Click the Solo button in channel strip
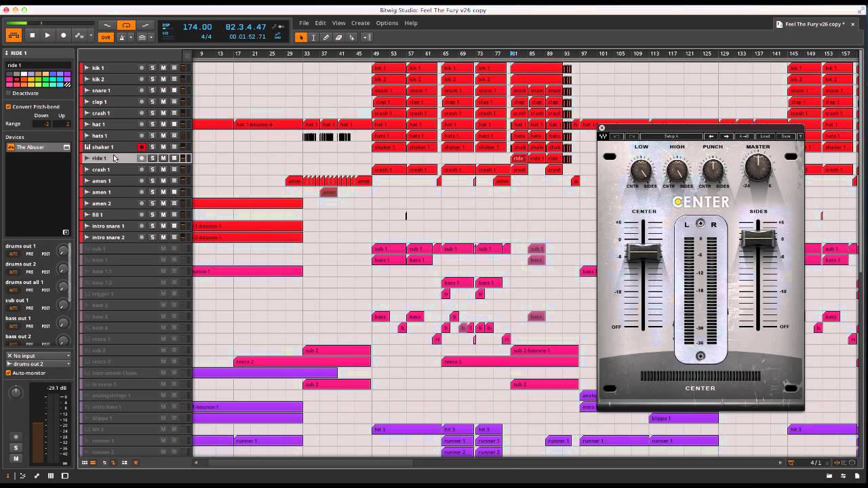This screenshot has height=488, width=868. tap(16, 448)
